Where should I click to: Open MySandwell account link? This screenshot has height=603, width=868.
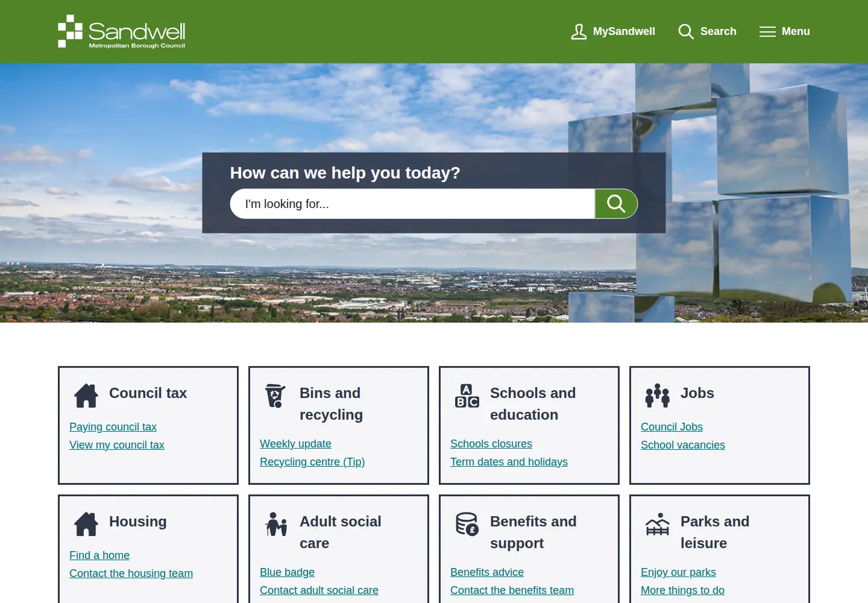coord(624,31)
